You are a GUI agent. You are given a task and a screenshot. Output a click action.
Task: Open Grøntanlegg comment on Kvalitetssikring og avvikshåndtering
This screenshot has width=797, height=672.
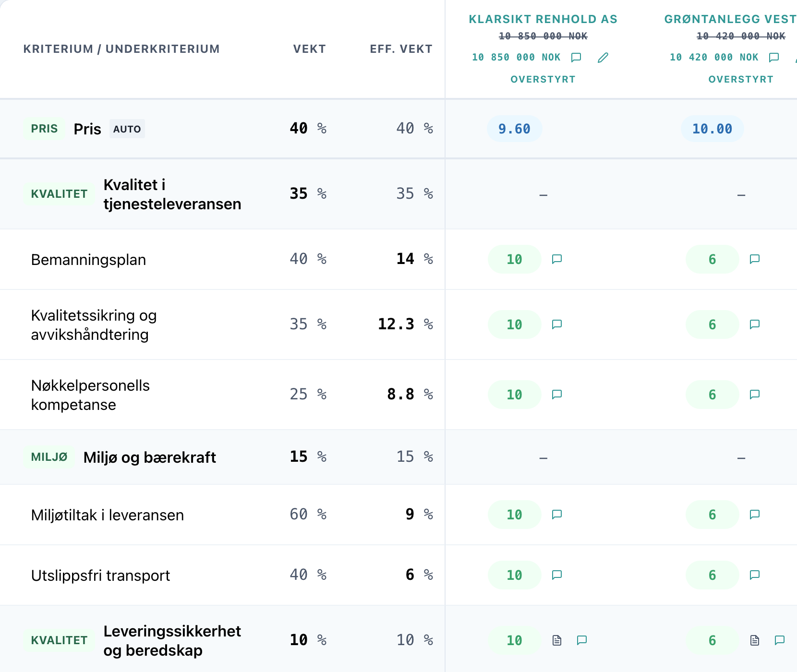755,324
